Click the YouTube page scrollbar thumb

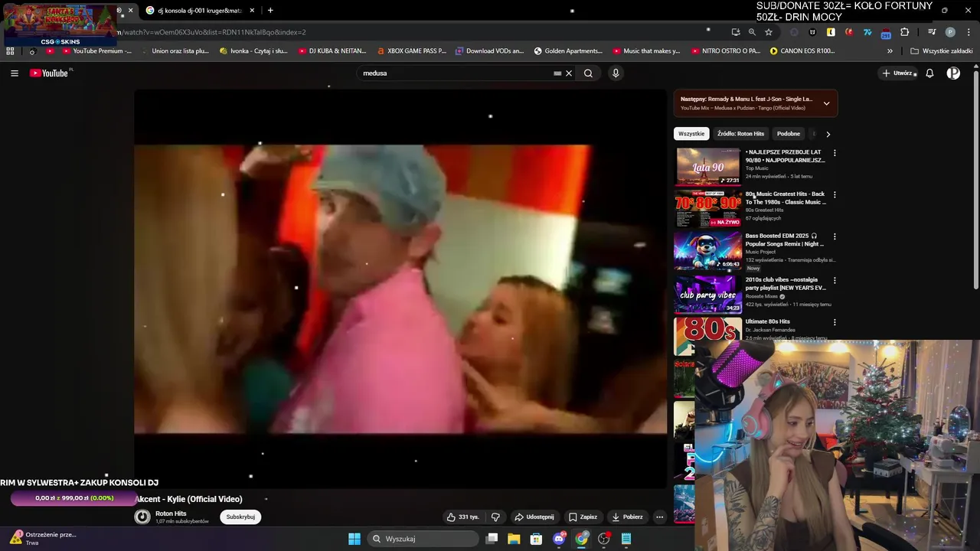(976, 180)
